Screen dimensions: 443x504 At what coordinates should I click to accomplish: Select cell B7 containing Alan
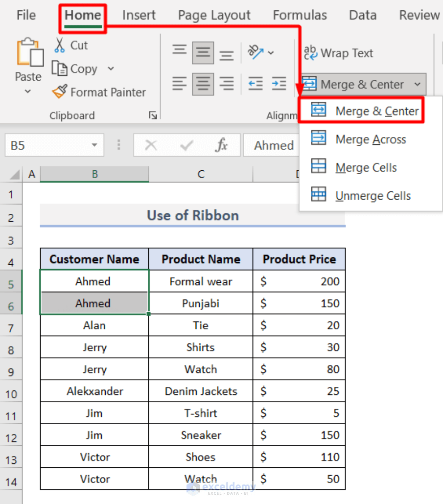[94, 325]
